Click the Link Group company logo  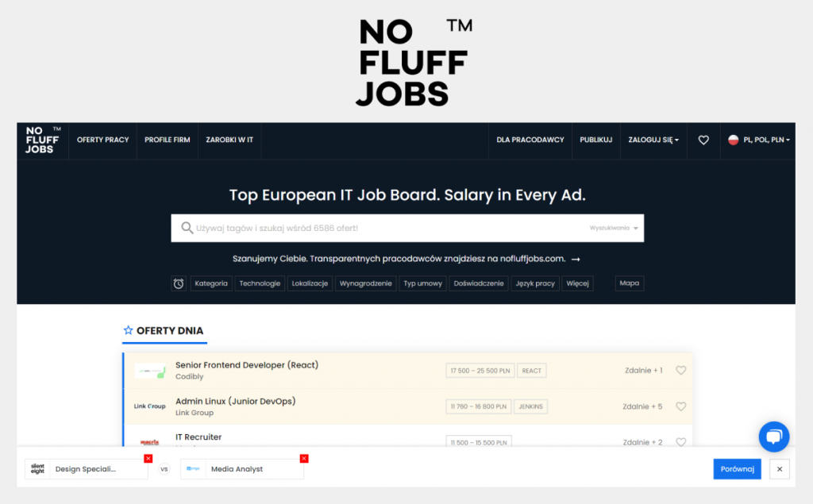(149, 406)
